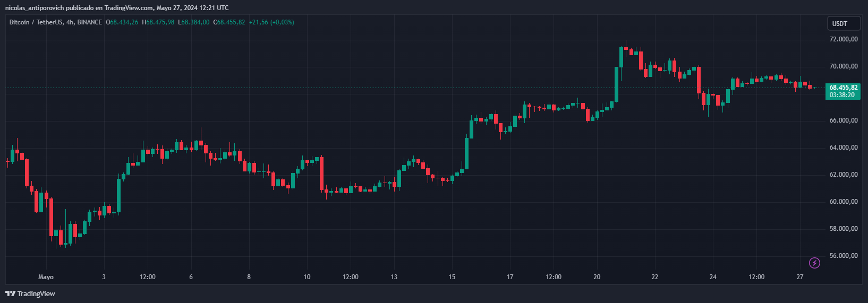Click the day 8 time axis label
The image size is (868, 303).
click(249, 277)
